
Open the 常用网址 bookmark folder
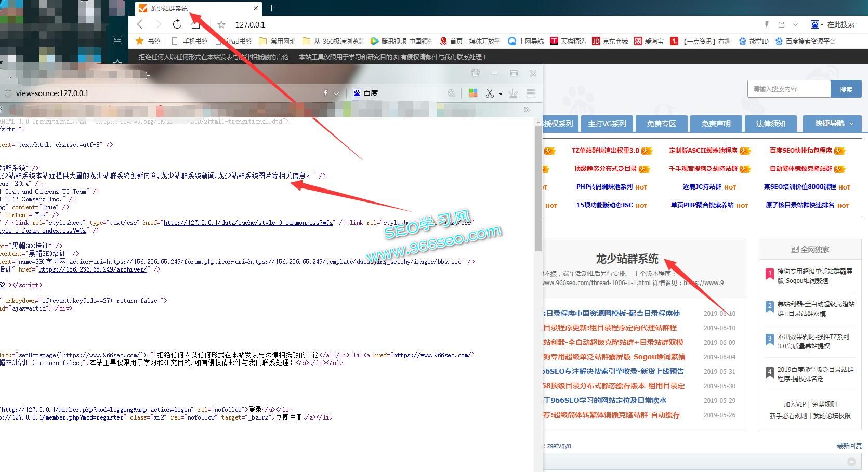277,41
